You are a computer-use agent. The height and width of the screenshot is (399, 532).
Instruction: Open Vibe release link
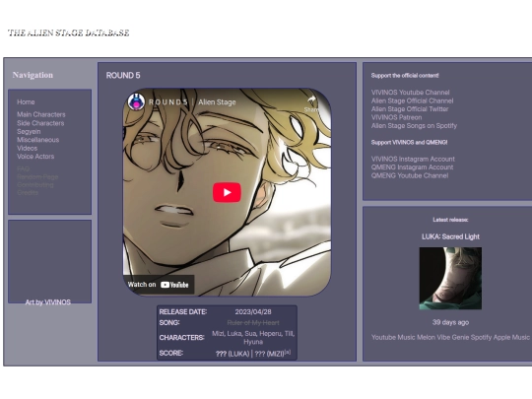pos(443,337)
